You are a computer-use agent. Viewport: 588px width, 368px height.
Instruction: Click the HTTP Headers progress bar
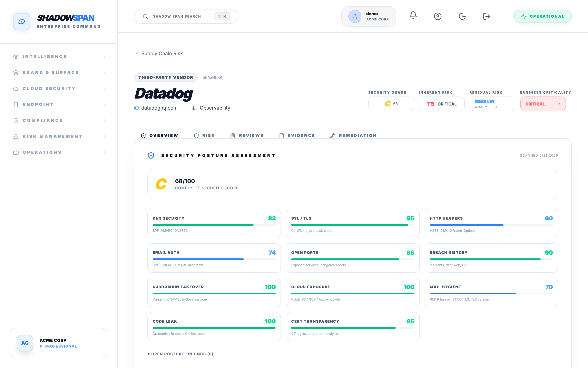pyautogui.click(x=491, y=225)
